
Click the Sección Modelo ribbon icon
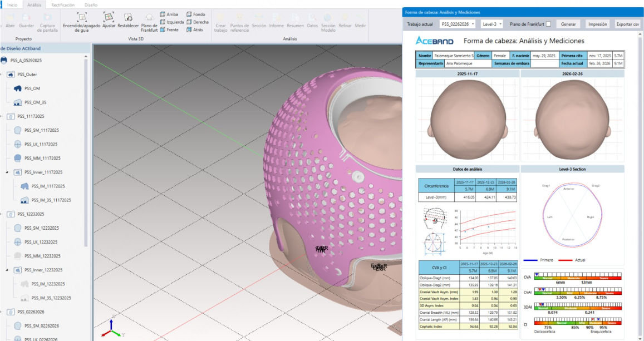tap(328, 18)
